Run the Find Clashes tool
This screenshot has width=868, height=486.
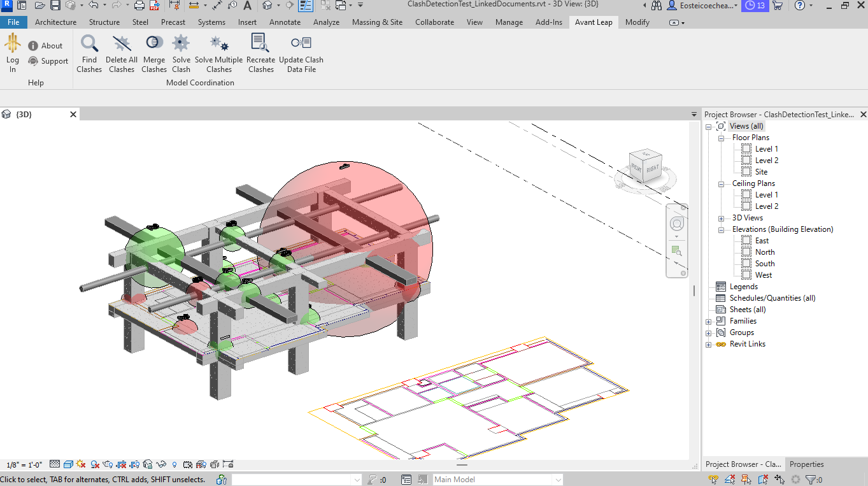coord(89,54)
